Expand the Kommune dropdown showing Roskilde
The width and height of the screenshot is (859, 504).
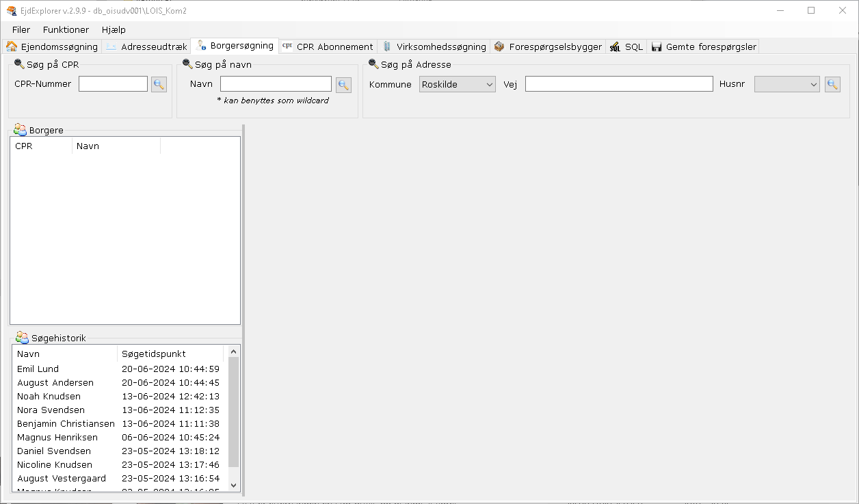(457, 85)
